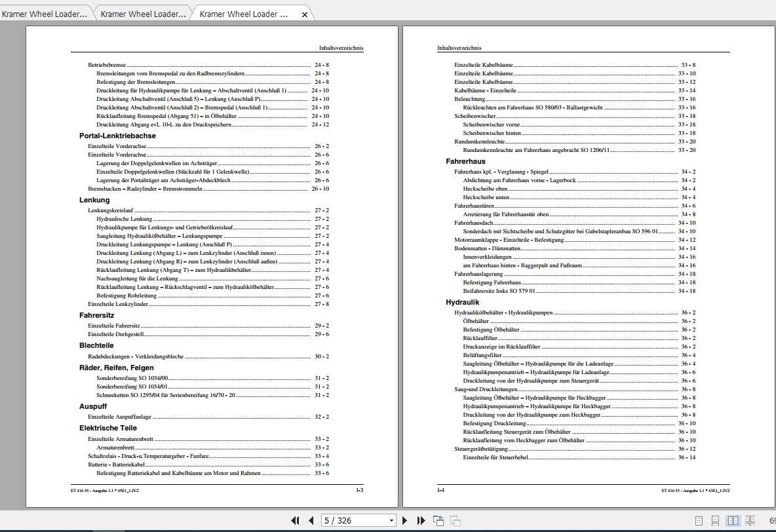This screenshot has width=776, height=532.
Task: Click the Belüftungsfilter entry
Action: (x=579, y=355)
